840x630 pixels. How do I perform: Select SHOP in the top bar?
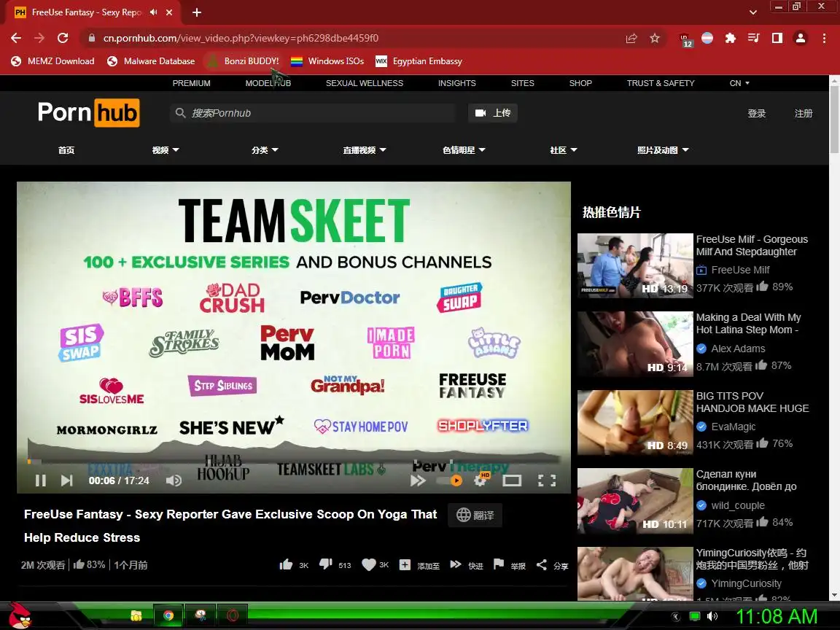(x=580, y=83)
